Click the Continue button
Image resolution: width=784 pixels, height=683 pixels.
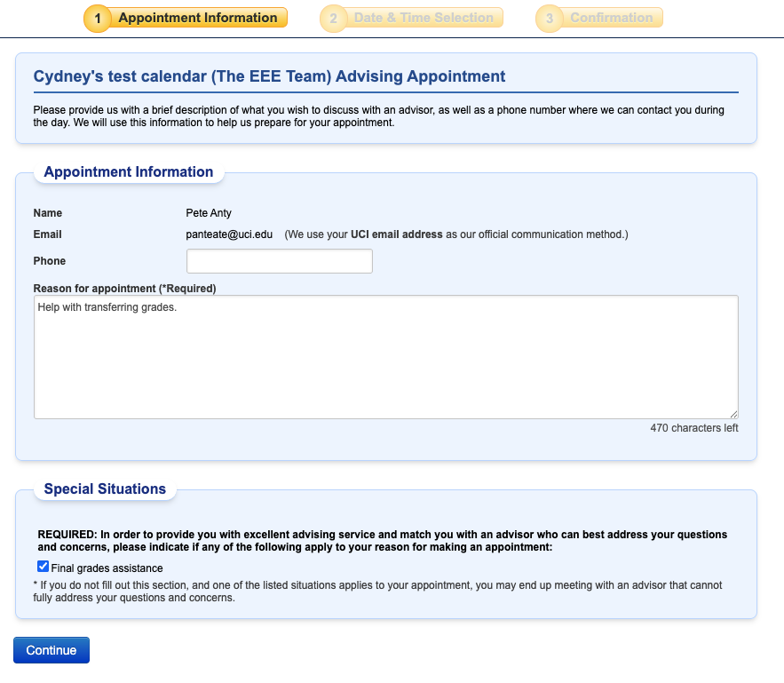point(51,650)
